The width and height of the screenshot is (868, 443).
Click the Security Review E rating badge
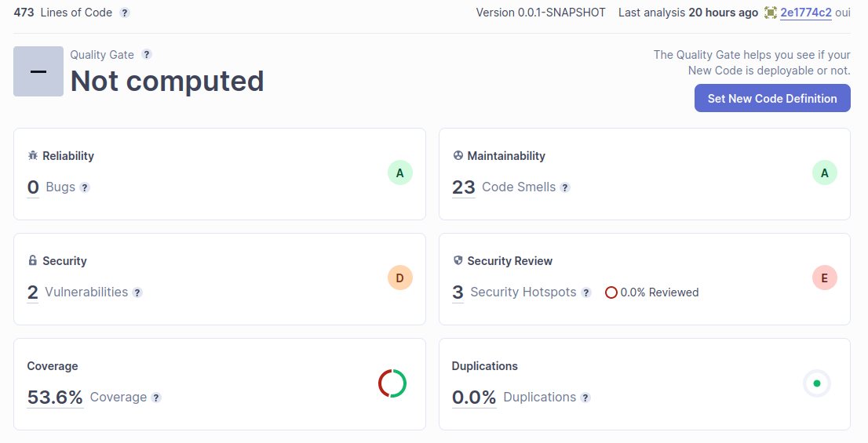pos(825,278)
